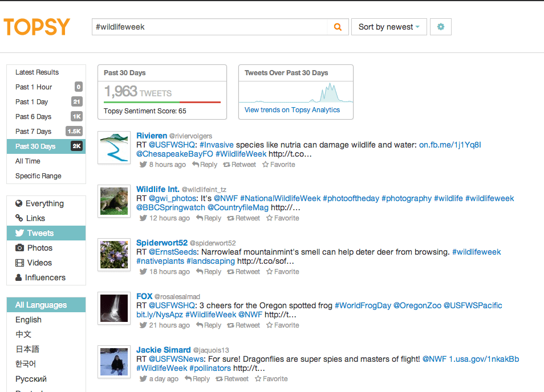Favorite the Jackie Simard tweet
544x392 pixels.
click(x=271, y=379)
